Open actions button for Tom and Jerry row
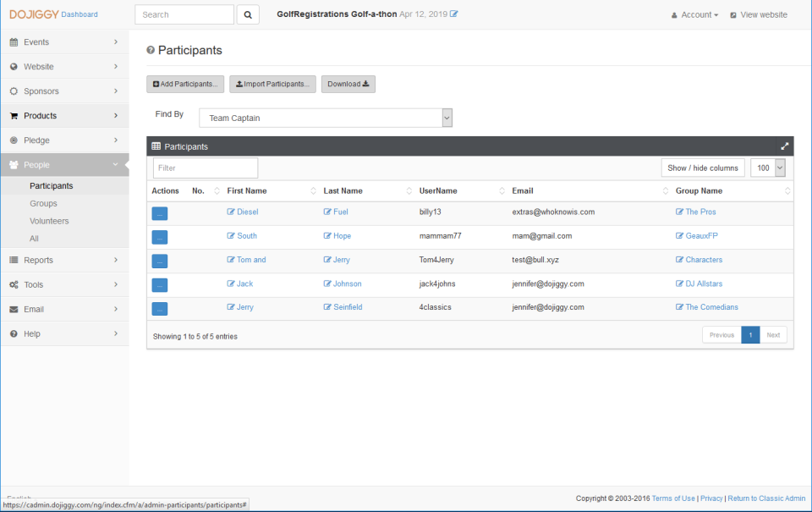The height and width of the screenshot is (512, 812). 160,261
